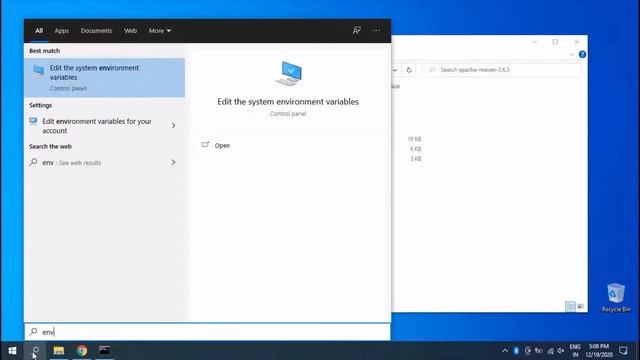
Task: Expand arrow for account environment variables result
Action: [x=173, y=126]
